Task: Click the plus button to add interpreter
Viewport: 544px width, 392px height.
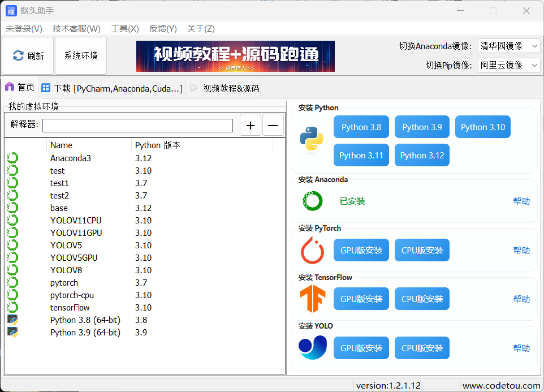Action: (x=251, y=125)
